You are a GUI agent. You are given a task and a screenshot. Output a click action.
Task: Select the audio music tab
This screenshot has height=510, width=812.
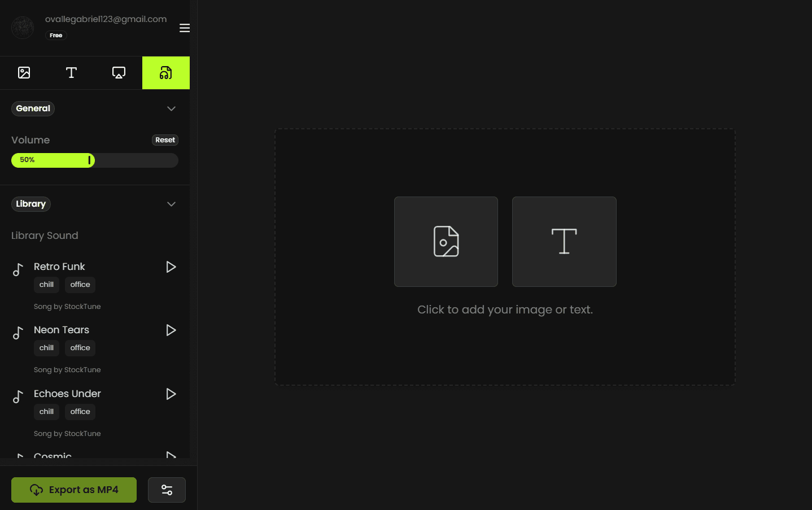coord(165,73)
